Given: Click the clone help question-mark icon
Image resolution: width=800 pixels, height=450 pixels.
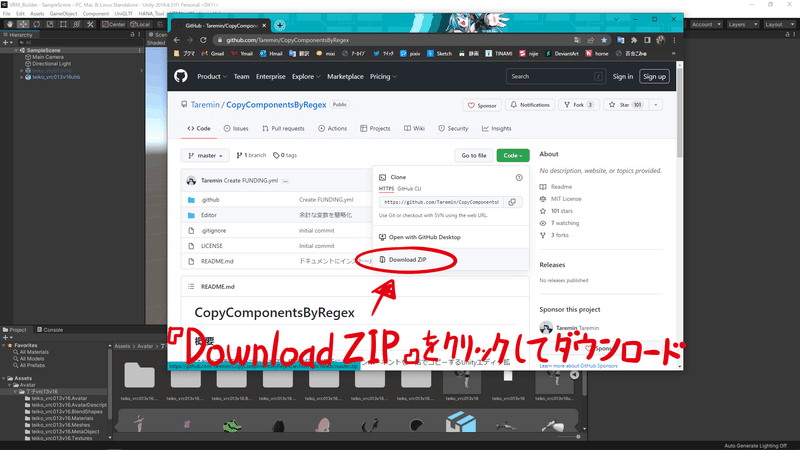Looking at the screenshot, I should 519,178.
